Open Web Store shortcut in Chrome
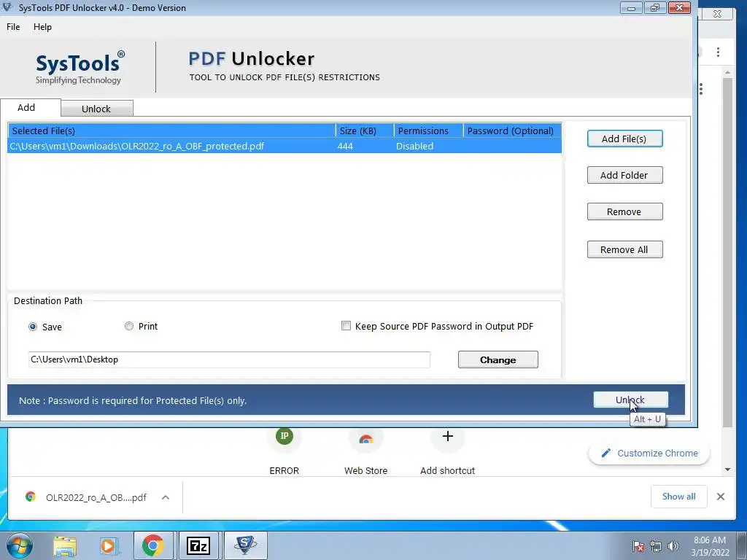This screenshot has height=560, width=747. pyautogui.click(x=366, y=451)
